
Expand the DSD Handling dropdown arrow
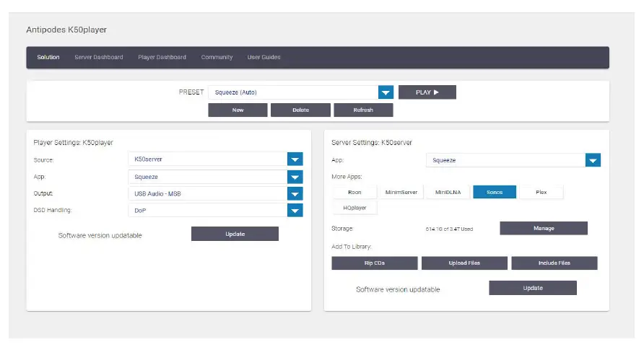[295, 211]
